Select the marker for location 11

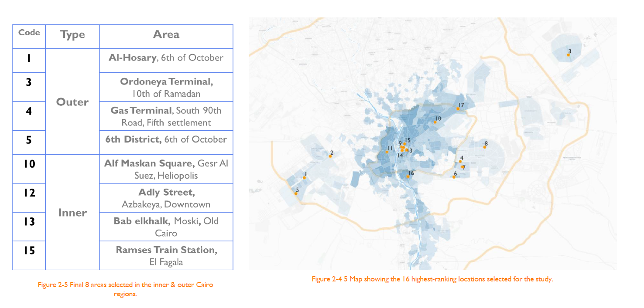pos(387,152)
